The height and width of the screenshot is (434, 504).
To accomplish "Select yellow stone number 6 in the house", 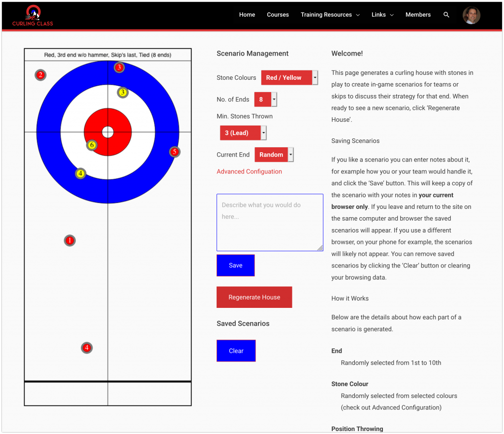I will (91, 145).
